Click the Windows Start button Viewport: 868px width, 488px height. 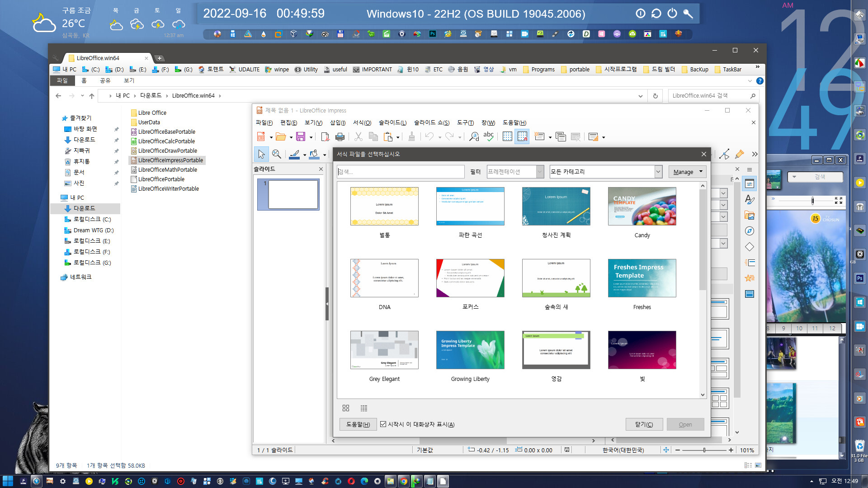[8, 481]
